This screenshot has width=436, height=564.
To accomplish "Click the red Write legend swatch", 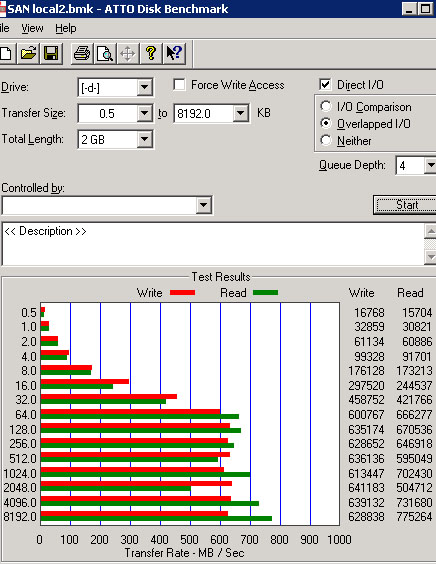I will coord(182,293).
